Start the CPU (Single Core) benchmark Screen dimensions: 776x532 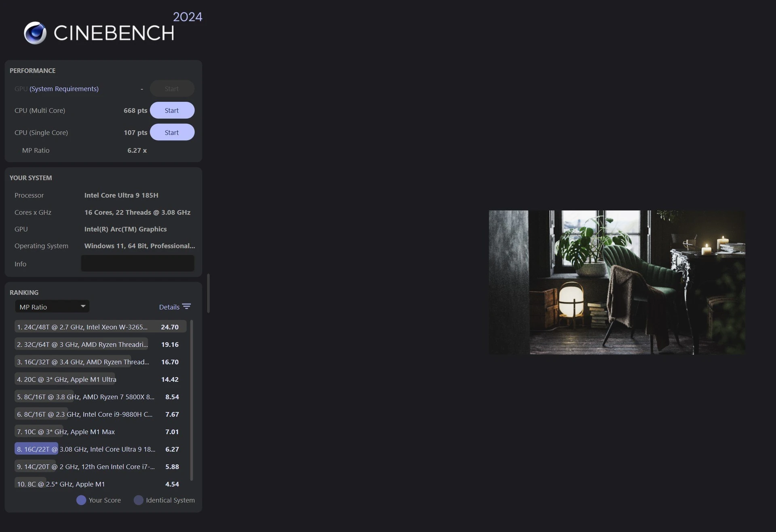(172, 132)
